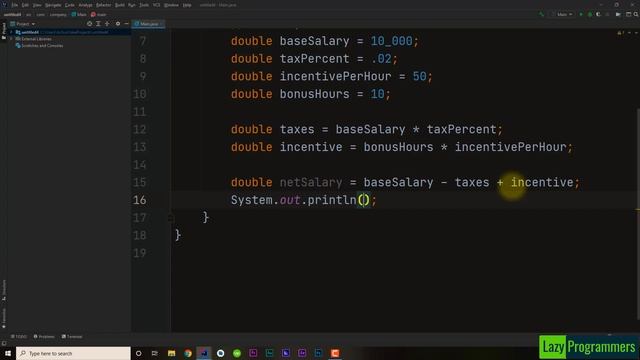Screen dimensions: 640x360
Task: Click the Project Structure icon in toolbar
Action: [629, 14]
